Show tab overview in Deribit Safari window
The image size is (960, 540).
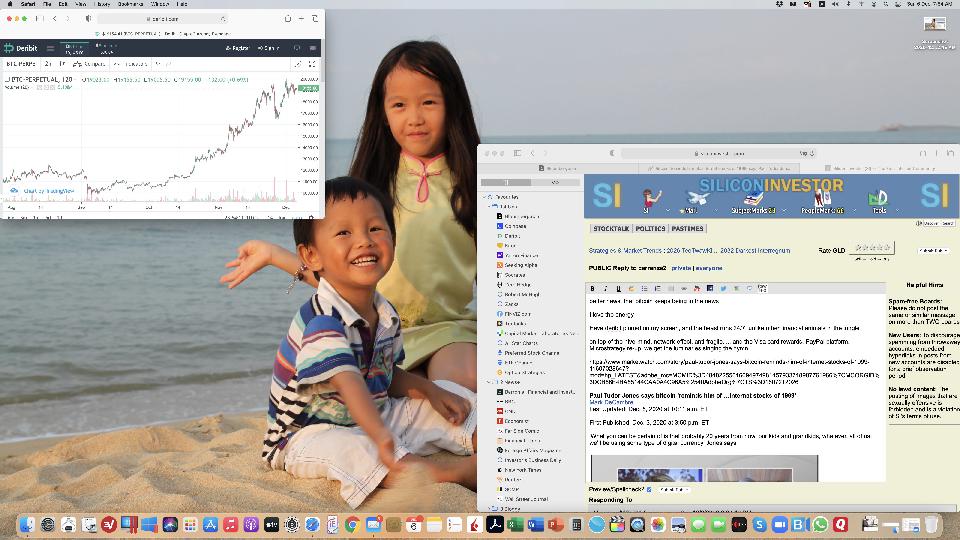point(315,19)
